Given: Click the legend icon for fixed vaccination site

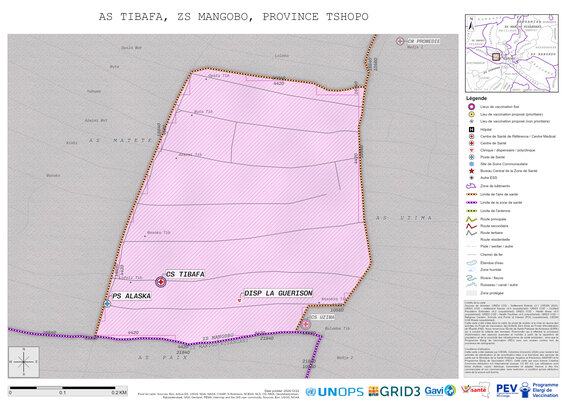Looking at the screenshot, I should click(x=471, y=106).
